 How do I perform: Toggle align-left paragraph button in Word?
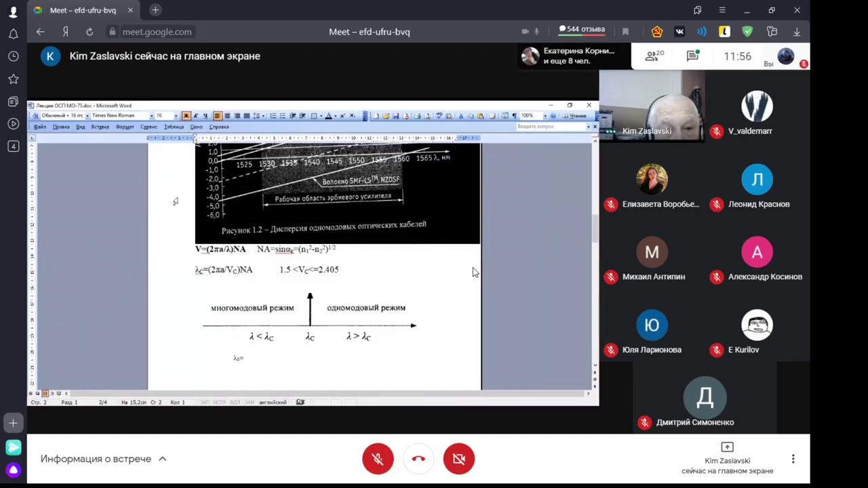pos(218,116)
